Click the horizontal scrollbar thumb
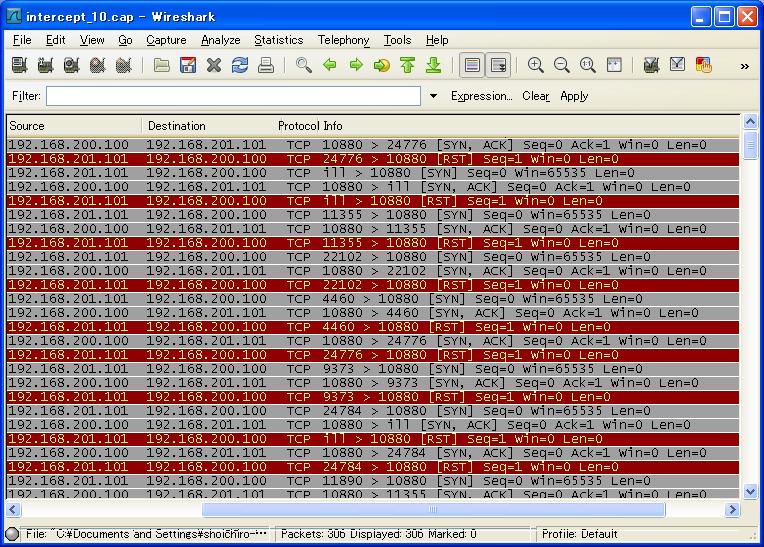The width and height of the screenshot is (764, 547). coord(433,509)
